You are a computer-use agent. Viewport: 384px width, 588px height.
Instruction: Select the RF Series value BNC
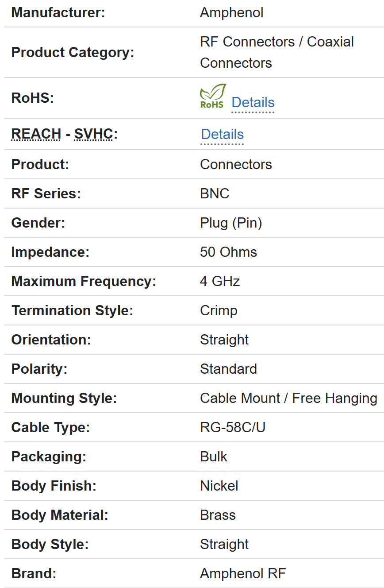pyautogui.click(x=215, y=193)
